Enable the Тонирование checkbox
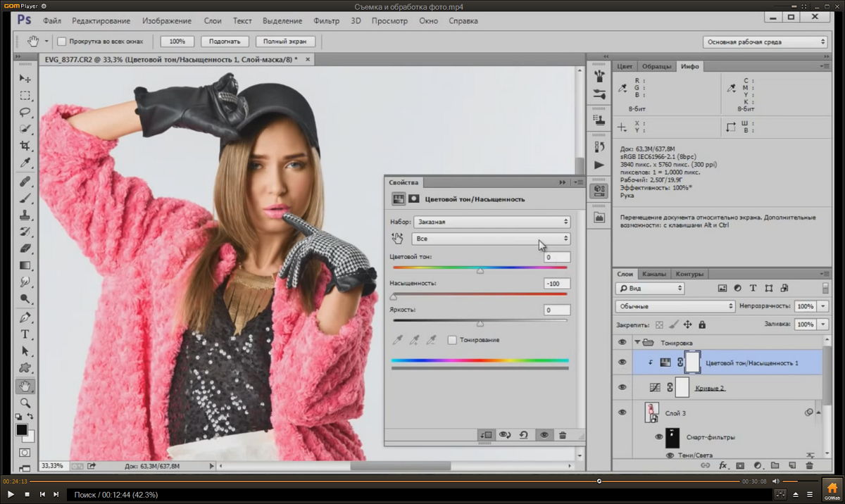 tap(452, 340)
